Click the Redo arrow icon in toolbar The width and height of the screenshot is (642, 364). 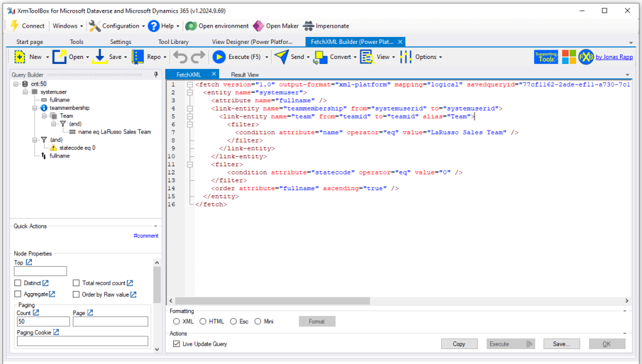pyautogui.click(x=198, y=57)
